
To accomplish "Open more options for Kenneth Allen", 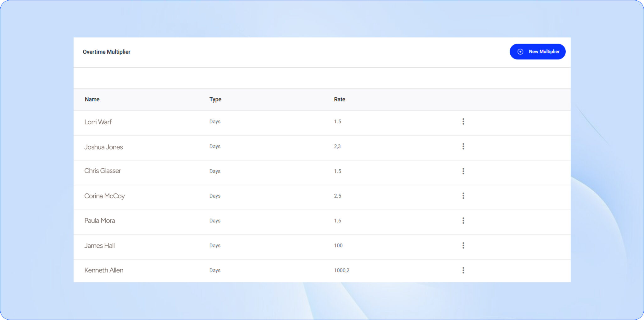I will click(x=463, y=270).
